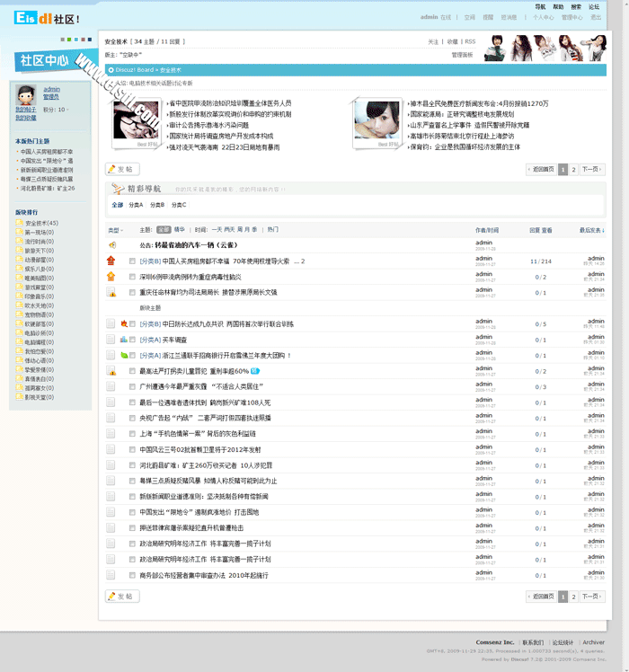629x672 pixels.
Task: Click the top 返回首页 button
Action: [541, 169]
